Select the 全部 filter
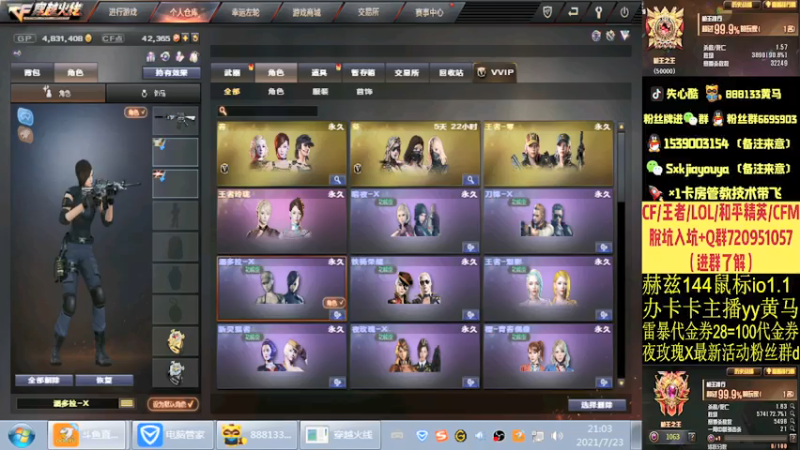This screenshot has height=450, width=800. pyautogui.click(x=232, y=92)
